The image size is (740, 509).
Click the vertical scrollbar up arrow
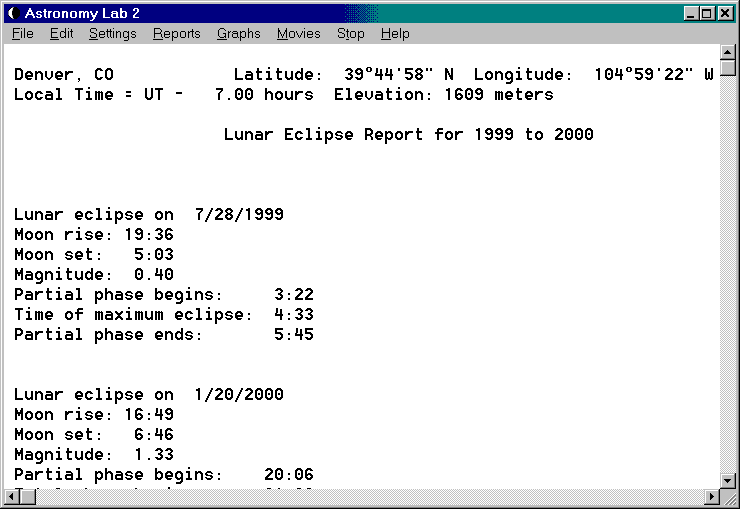pos(727,53)
